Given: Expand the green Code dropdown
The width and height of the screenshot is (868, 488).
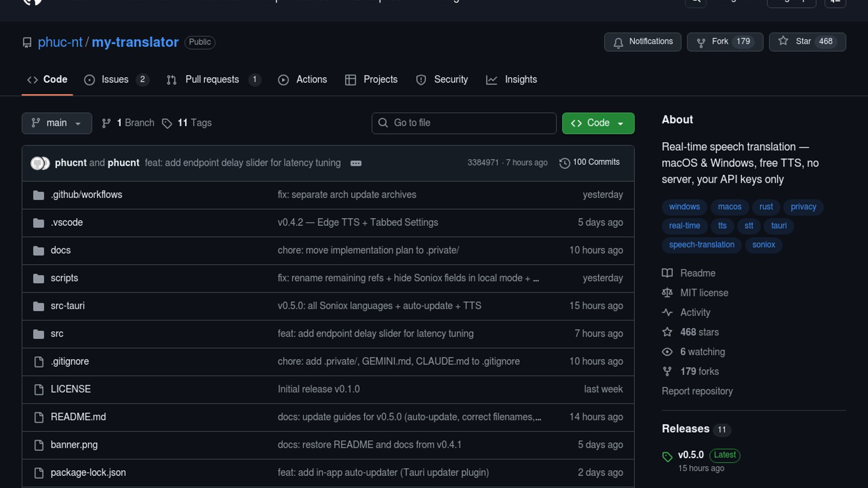Looking at the screenshot, I should 598,123.
